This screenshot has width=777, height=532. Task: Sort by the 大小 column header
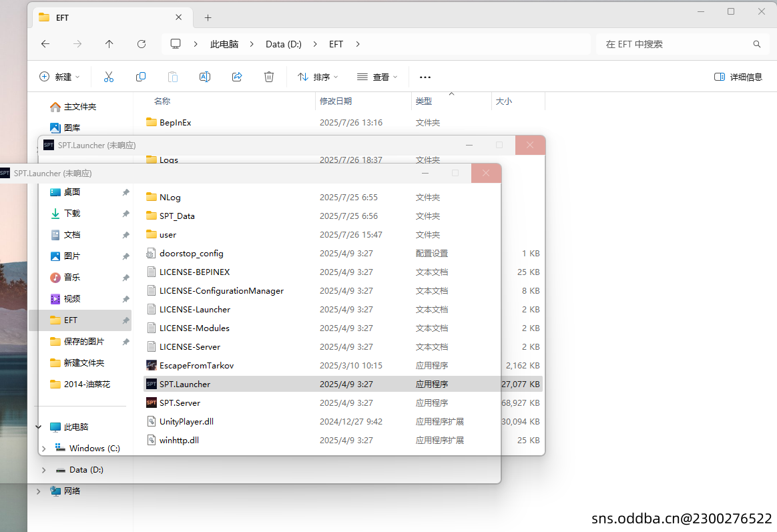504,101
